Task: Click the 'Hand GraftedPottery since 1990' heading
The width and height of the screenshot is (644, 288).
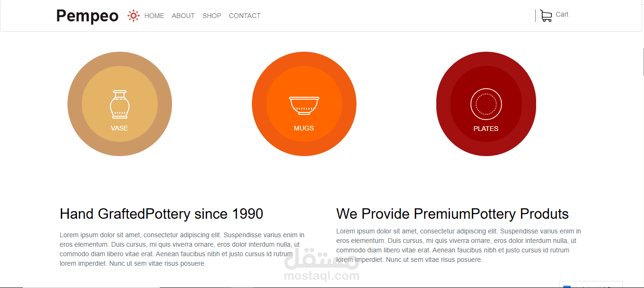Action: click(x=161, y=214)
